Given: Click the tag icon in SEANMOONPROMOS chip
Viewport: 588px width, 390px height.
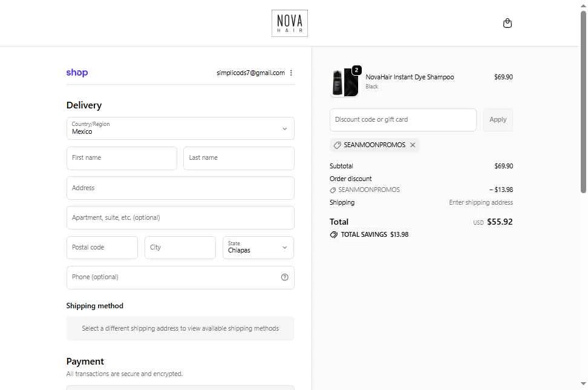Looking at the screenshot, I should 337,145.
